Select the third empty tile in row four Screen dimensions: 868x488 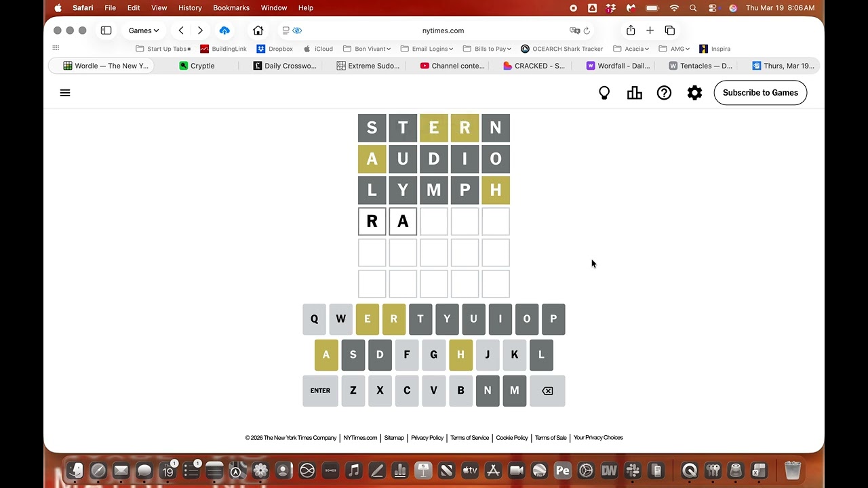click(434, 222)
